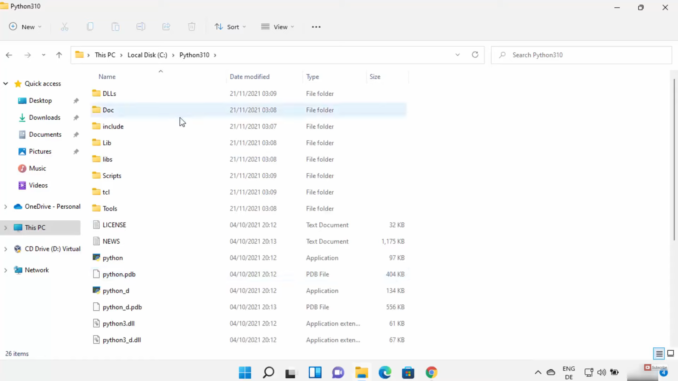Click the python_d application file icon
678x381 pixels.
point(96,290)
